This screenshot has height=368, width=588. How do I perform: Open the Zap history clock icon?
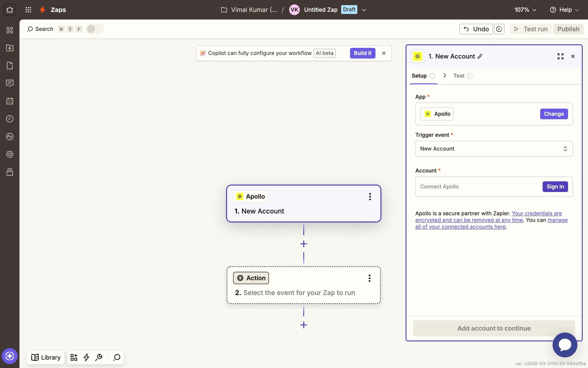(10, 118)
